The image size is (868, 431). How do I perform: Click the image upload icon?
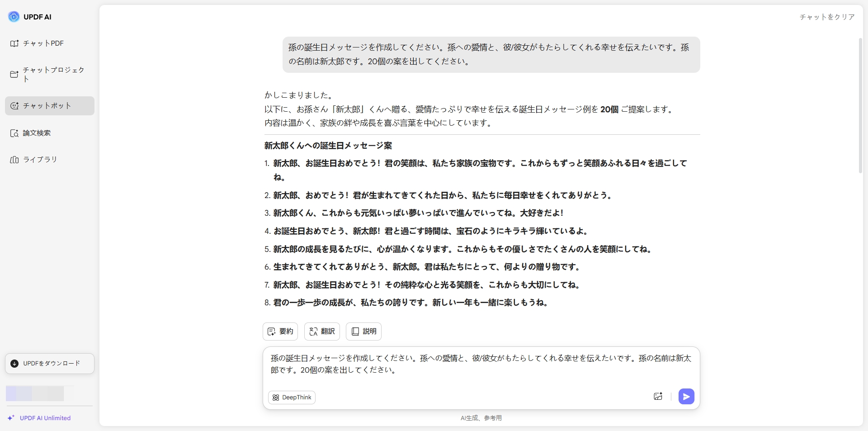(658, 397)
